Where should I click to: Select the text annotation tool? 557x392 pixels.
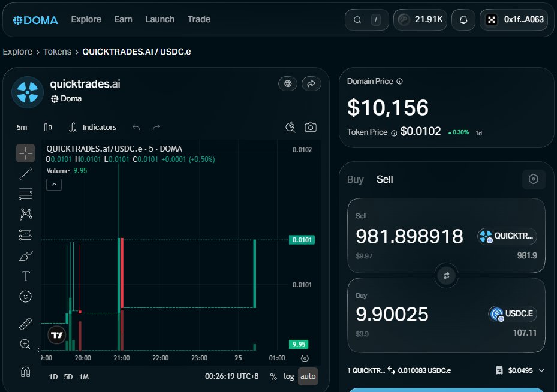pos(26,276)
